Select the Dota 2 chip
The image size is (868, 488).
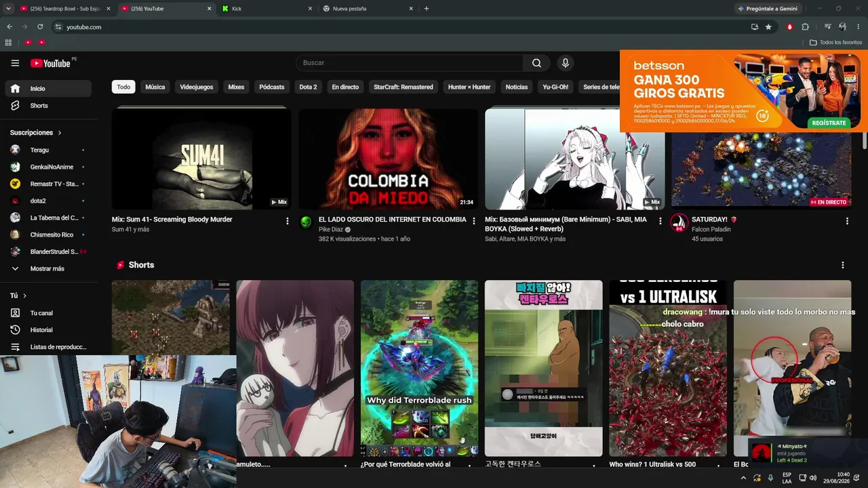(308, 87)
